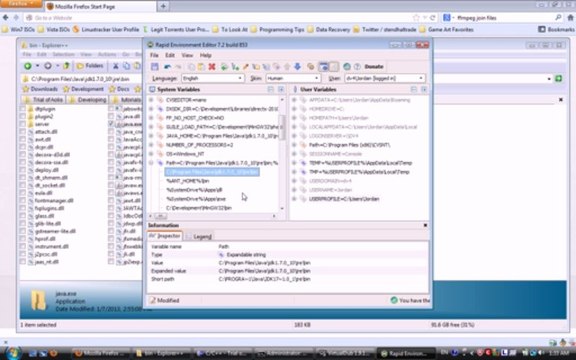Switch to the Inspector tab

coord(165,236)
